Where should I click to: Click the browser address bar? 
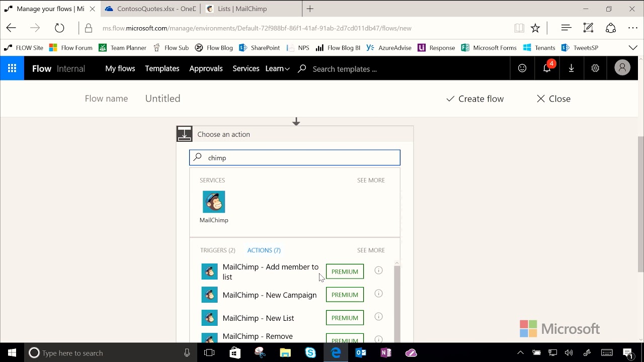[x=257, y=28]
